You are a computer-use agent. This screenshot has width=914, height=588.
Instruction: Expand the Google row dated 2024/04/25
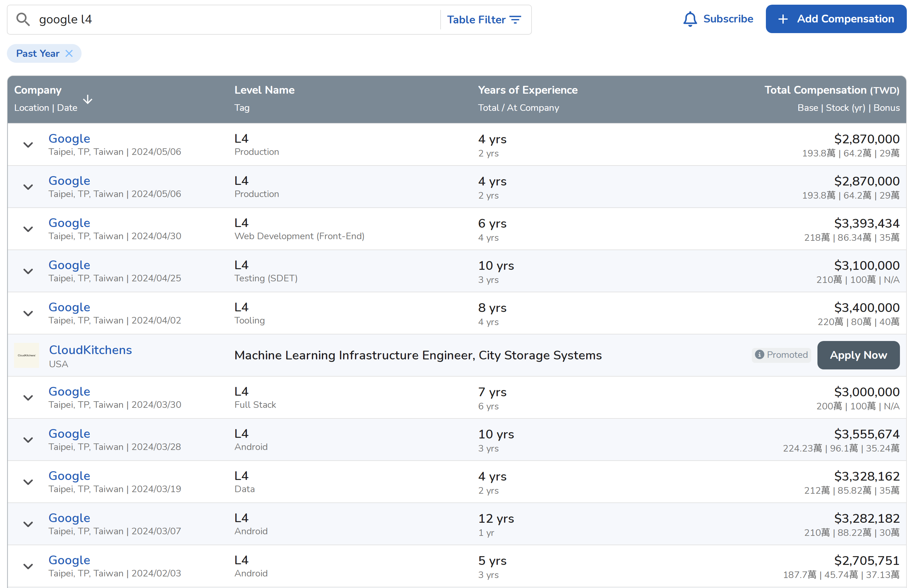pyautogui.click(x=28, y=271)
